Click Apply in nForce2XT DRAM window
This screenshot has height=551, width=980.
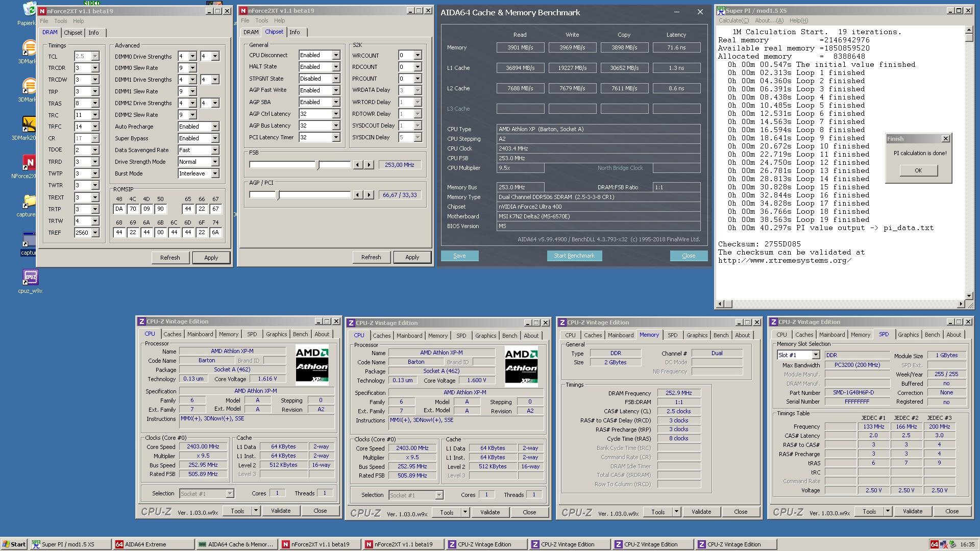pos(211,258)
